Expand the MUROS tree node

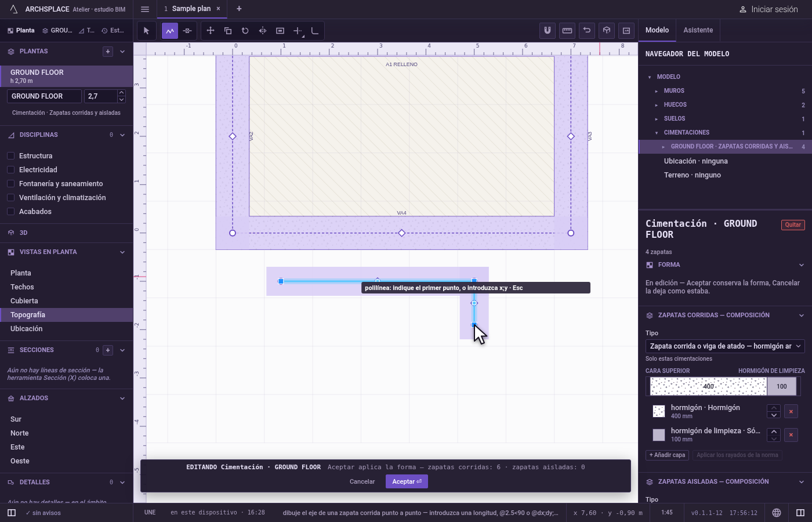(657, 91)
